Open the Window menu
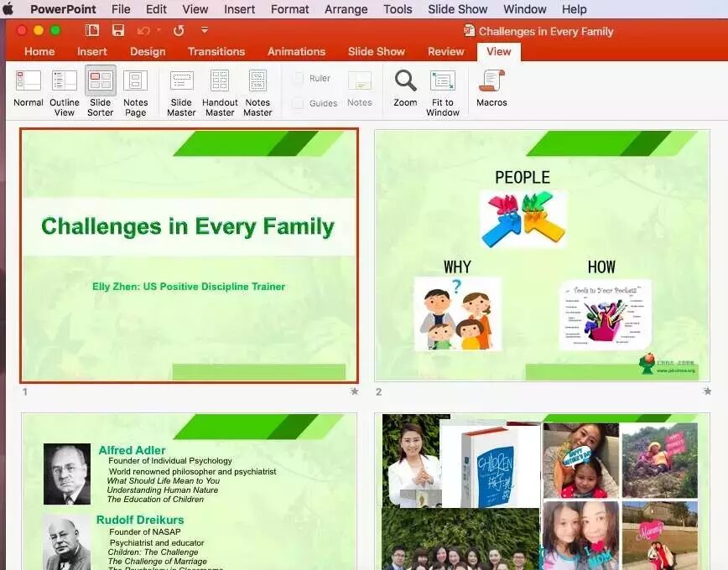 [525, 9]
